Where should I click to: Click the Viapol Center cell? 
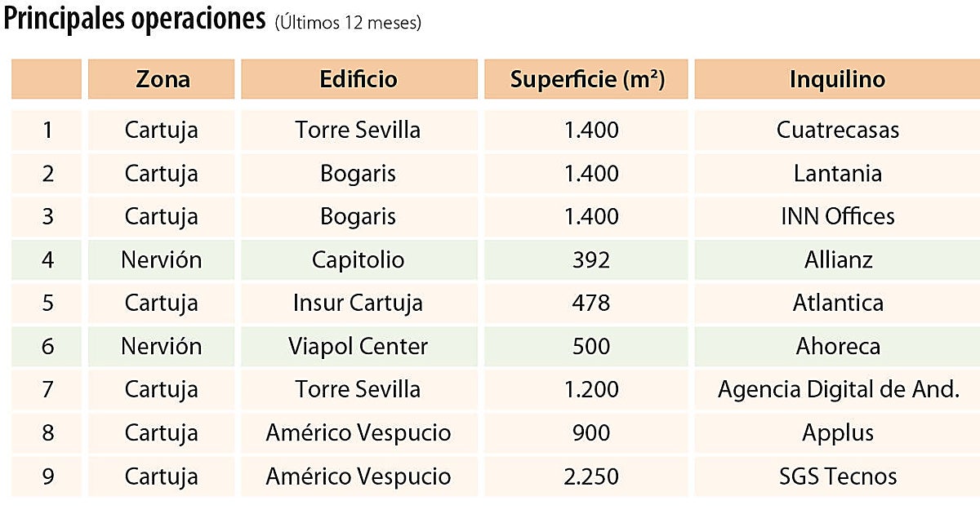click(x=359, y=346)
